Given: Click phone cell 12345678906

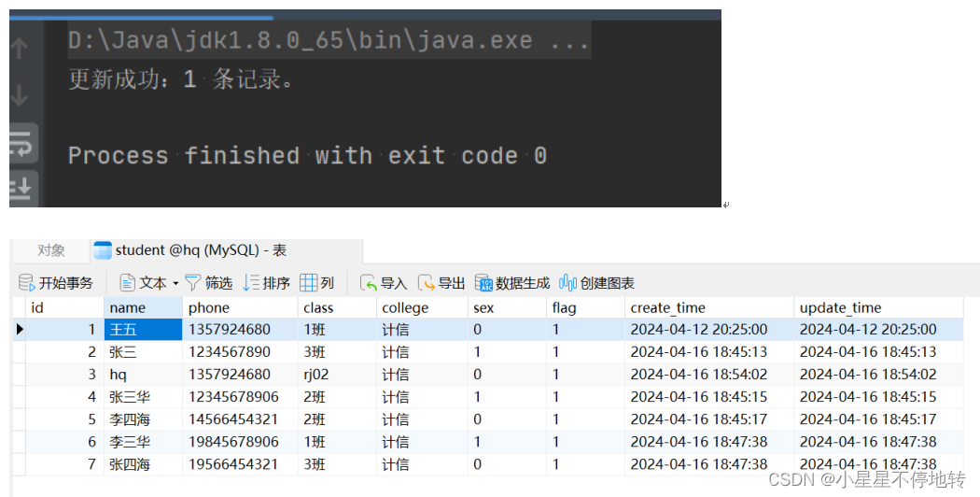Looking at the screenshot, I should click(240, 397).
